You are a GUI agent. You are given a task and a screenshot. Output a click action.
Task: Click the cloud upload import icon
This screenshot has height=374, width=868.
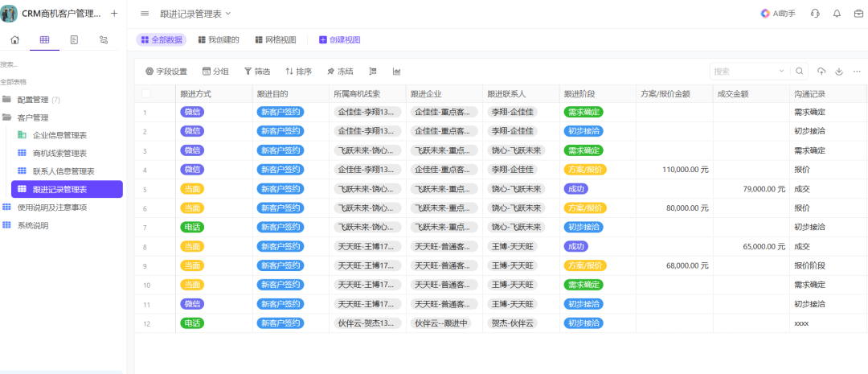tap(821, 72)
